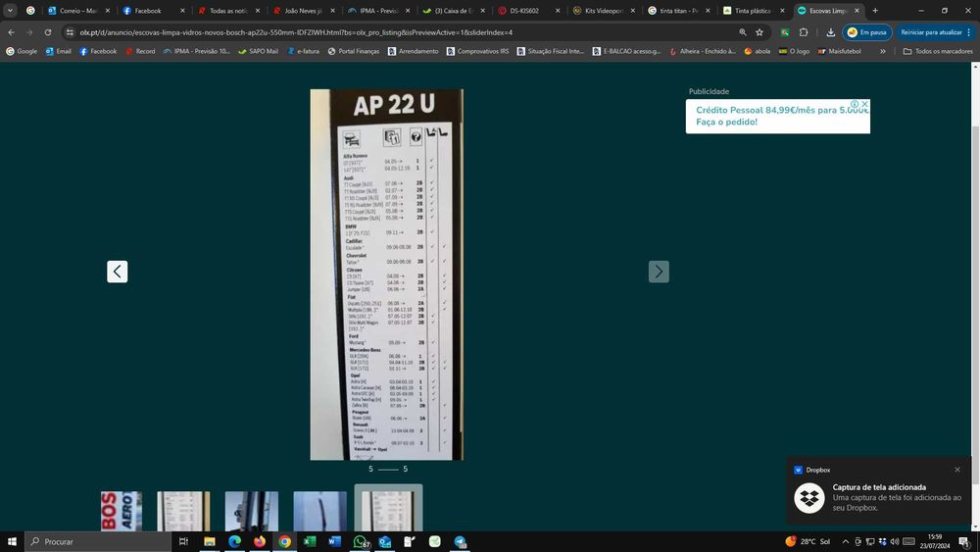The width and height of the screenshot is (980, 552).
Task: Open the abola bookmark
Action: coord(757,51)
